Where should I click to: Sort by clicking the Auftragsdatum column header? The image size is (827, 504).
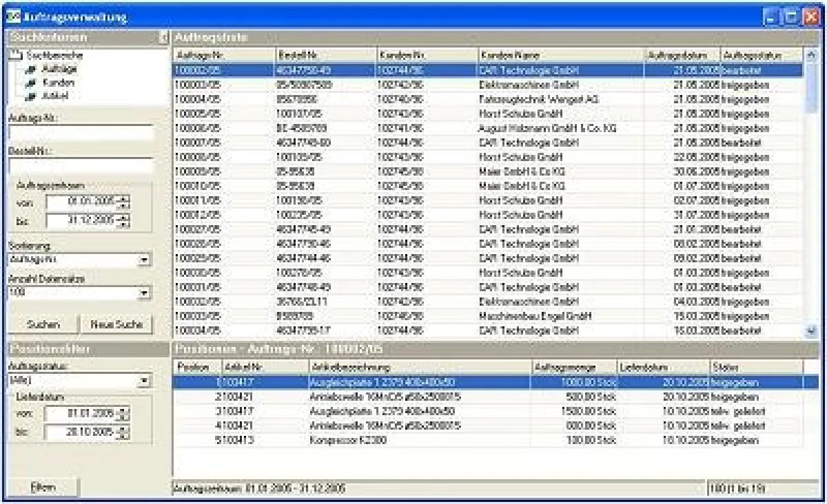(x=679, y=54)
